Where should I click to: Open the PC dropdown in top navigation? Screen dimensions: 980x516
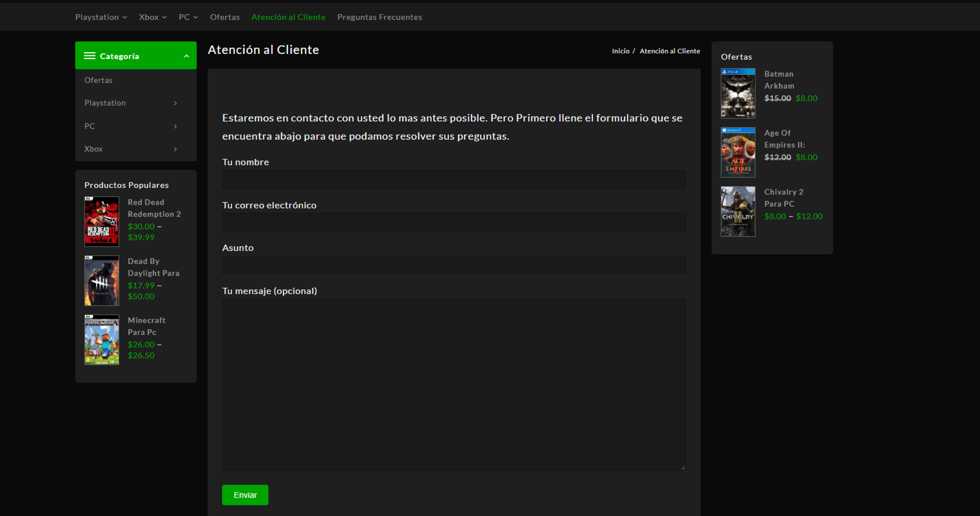pos(188,17)
